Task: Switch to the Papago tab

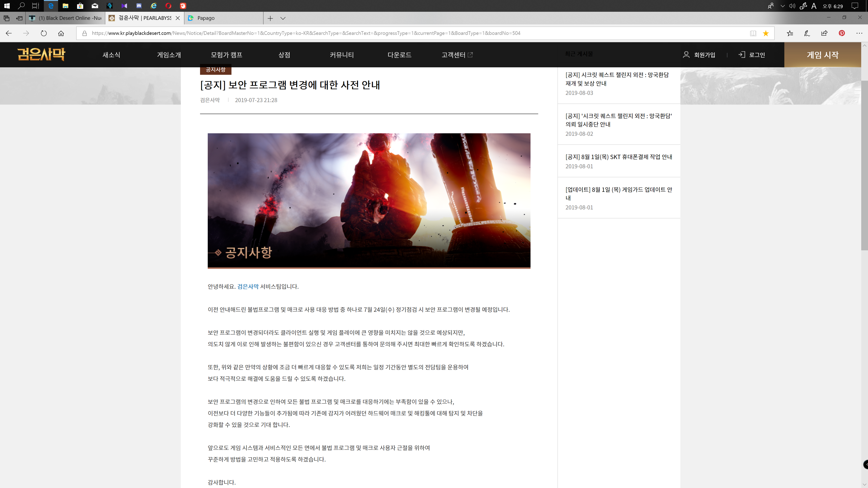Action: pyautogui.click(x=222, y=18)
